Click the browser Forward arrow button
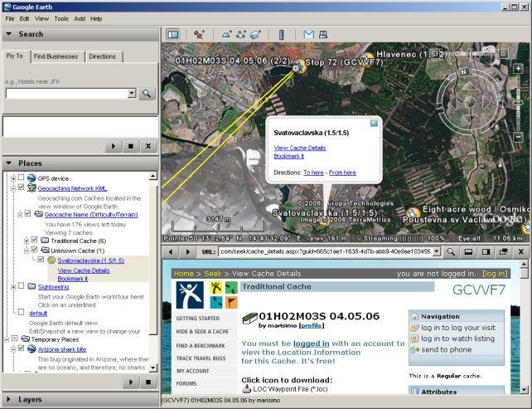This screenshot has width=532, height=409. 187,251
